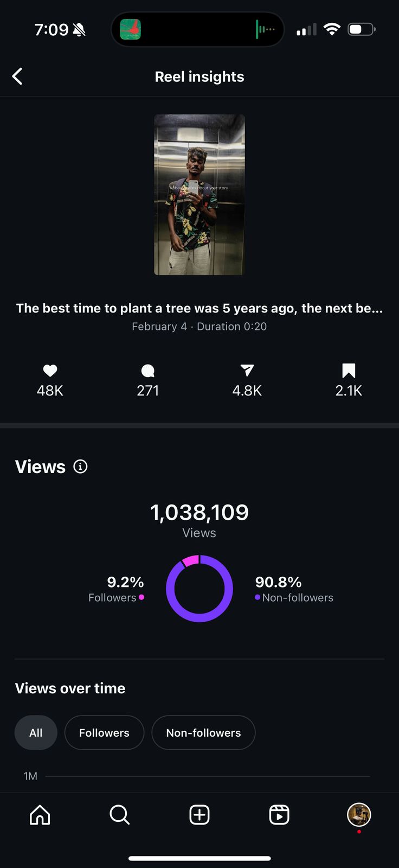Screen dimensions: 399x868
Task: Tap the Dynamic Island audio waveform
Action: 265,29
